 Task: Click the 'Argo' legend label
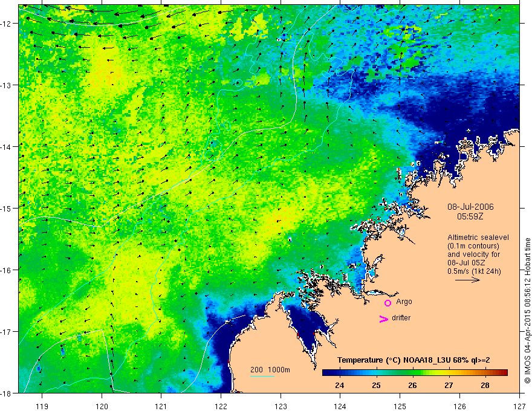(404, 302)
